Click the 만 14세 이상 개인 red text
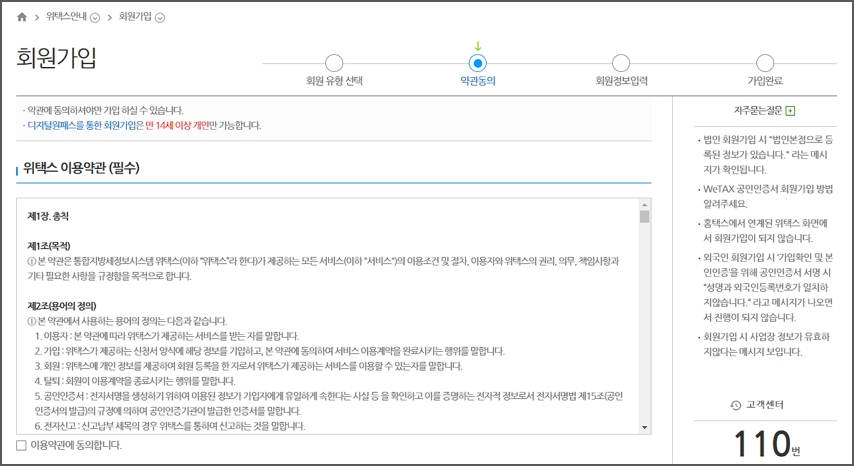 [x=177, y=126]
